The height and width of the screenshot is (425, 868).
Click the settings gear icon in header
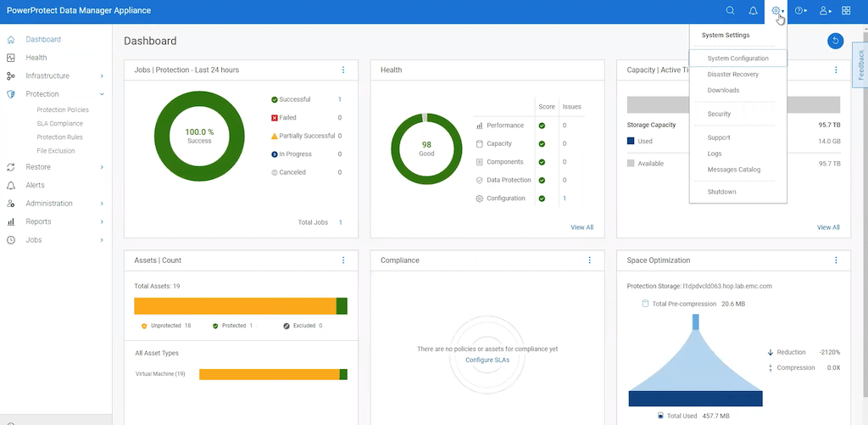[x=776, y=10]
